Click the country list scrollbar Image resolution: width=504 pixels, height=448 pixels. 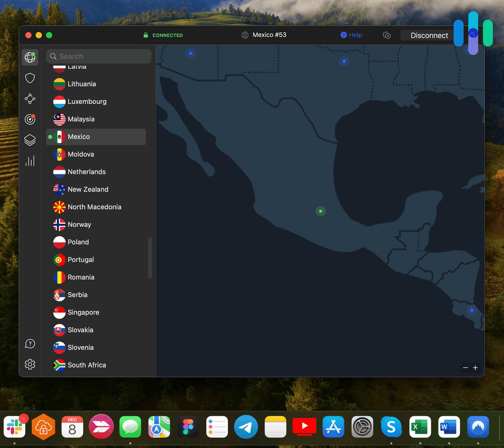click(x=150, y=258)
